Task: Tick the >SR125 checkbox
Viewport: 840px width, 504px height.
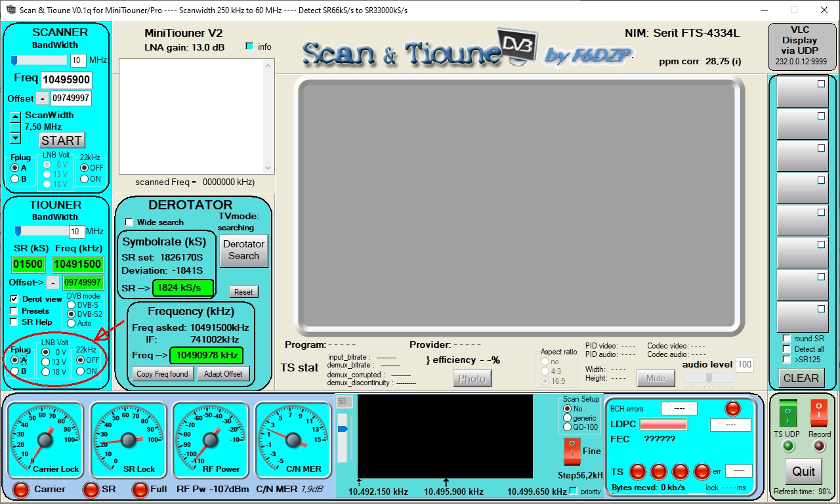Action: point(787,360)
